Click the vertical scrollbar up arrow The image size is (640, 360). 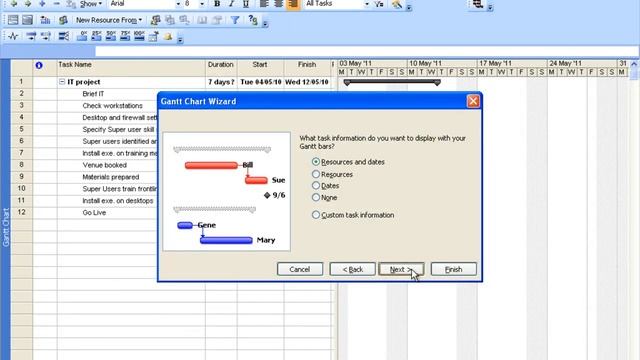(634, 64)
